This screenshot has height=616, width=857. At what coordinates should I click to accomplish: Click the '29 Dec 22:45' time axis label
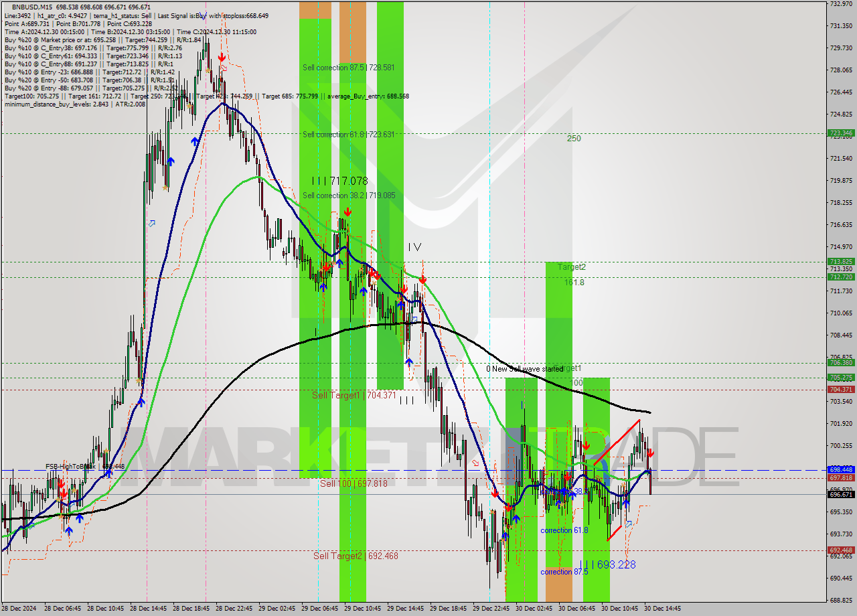click(490, 609)
